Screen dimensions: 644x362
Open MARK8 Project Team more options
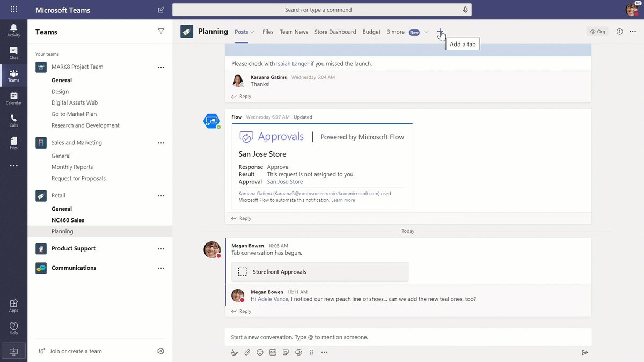[160, 67]
